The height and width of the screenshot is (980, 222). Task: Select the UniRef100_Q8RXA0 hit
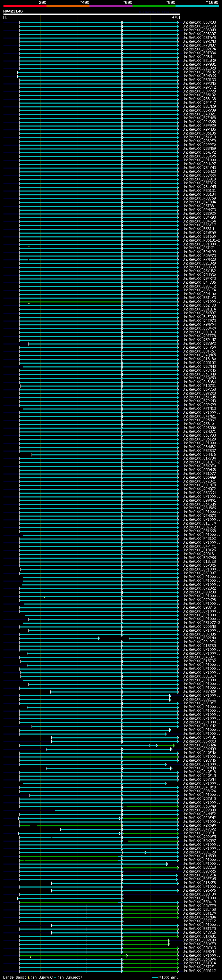199,940
